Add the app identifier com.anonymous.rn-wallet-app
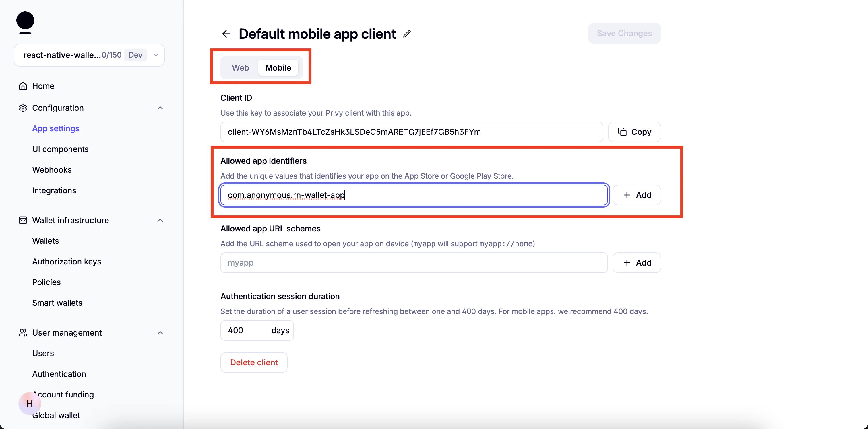The image size is (868, 429). (637, 195)
